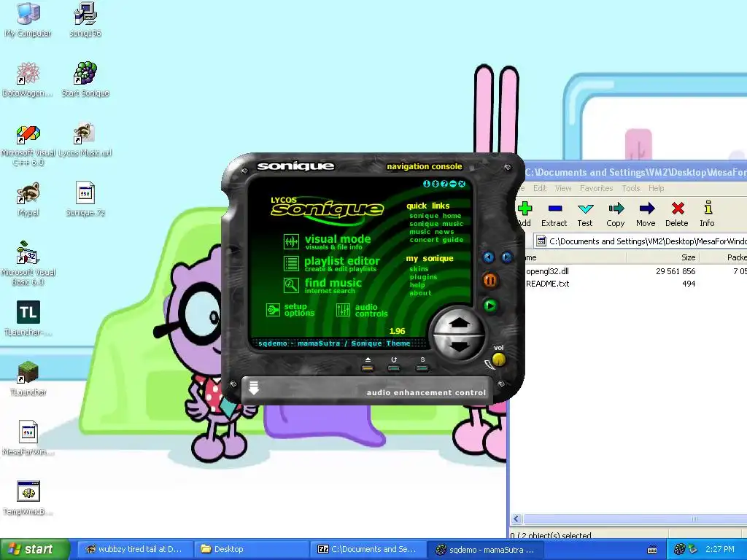Click the previous track button in Sonique

[488, 257]
